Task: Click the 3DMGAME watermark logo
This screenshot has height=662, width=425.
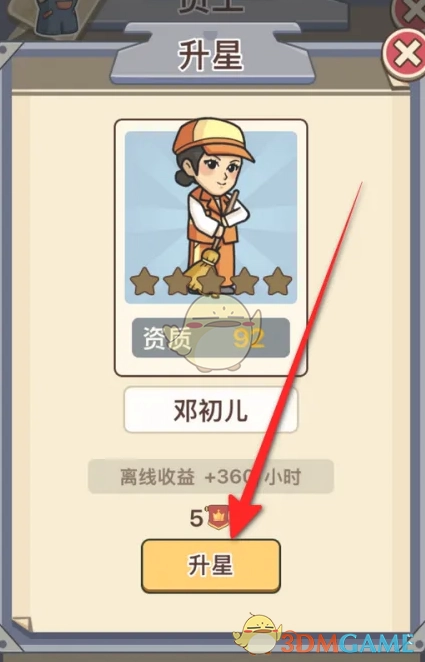Action: pos(344,643)
